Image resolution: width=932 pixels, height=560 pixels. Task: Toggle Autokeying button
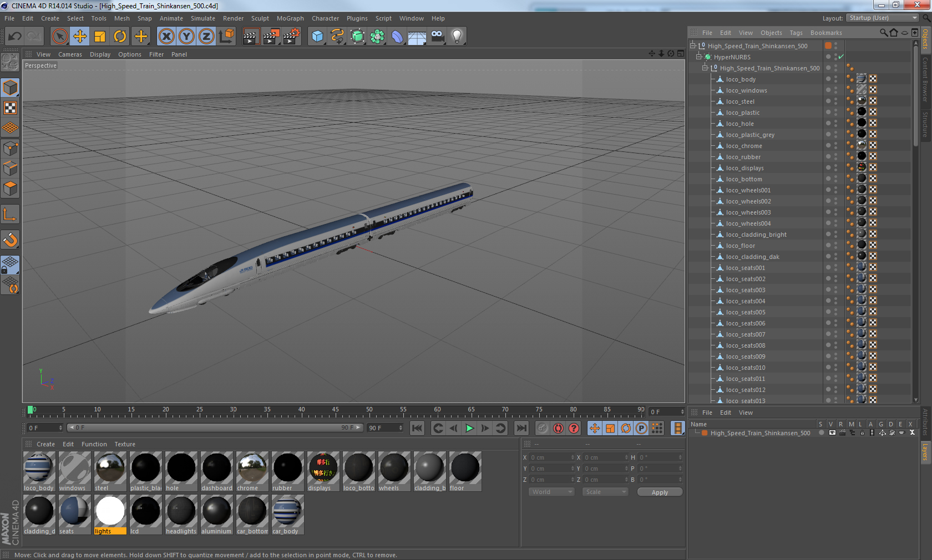(x=558, y=428)
